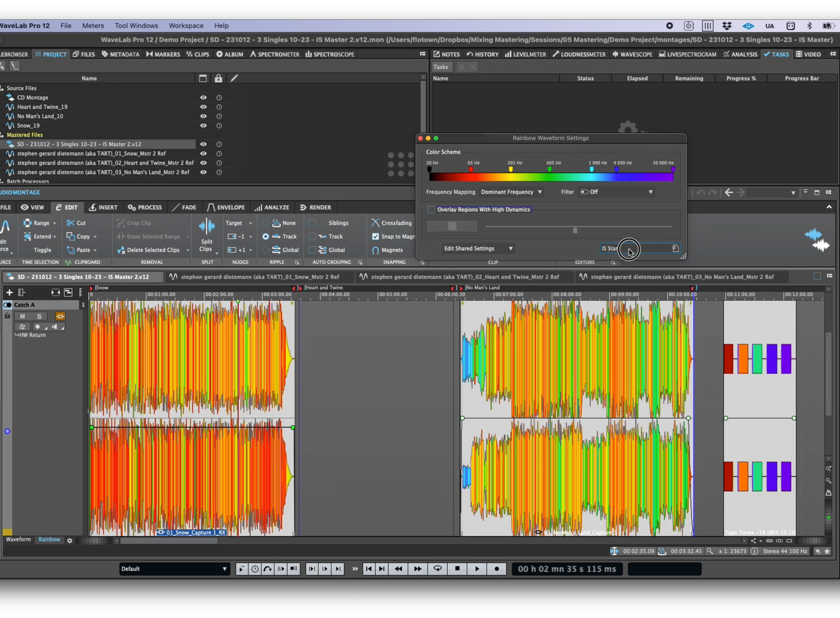Enable Overlay Regions With High Dynamics checkbox
The height and width of the screenshot is (618, 840).
(431, 210)
